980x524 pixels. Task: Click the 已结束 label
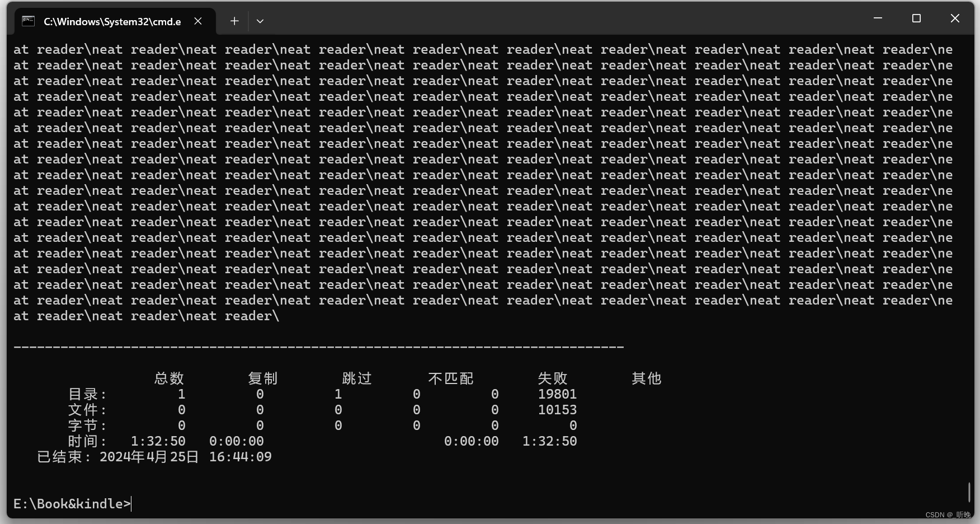pos(64,457)
